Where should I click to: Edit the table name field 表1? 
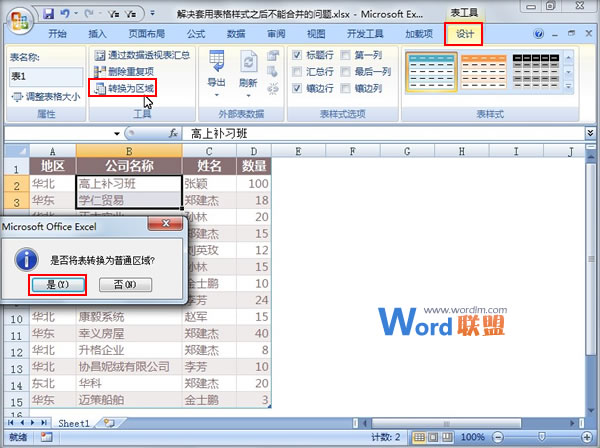[x=46, y=77]
